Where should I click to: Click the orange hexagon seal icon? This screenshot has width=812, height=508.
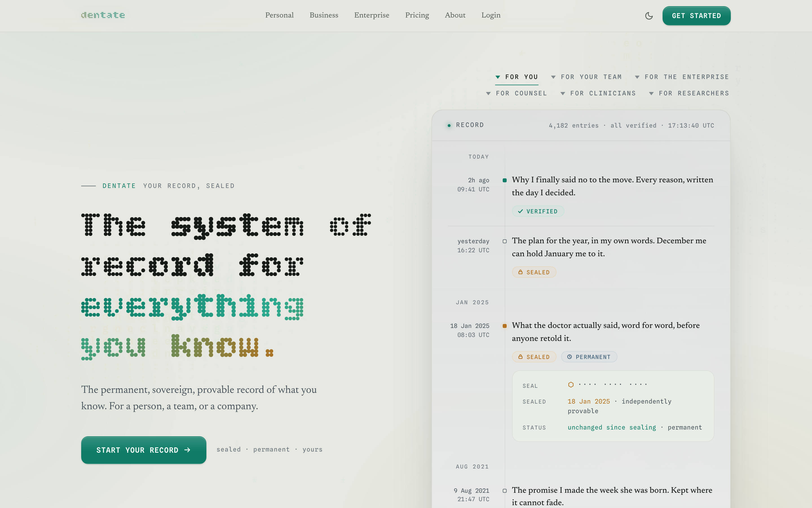571,385
